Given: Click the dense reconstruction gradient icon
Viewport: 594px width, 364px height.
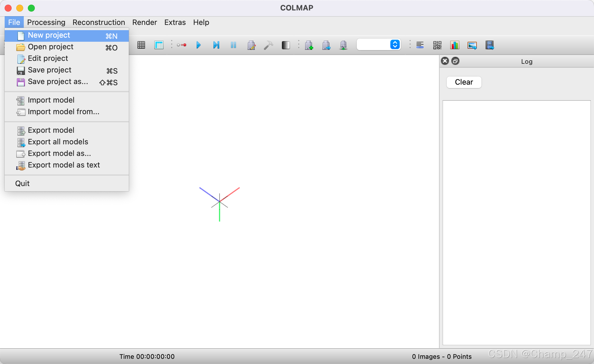Looking at the screenshot, I should (x=286, y=45).
